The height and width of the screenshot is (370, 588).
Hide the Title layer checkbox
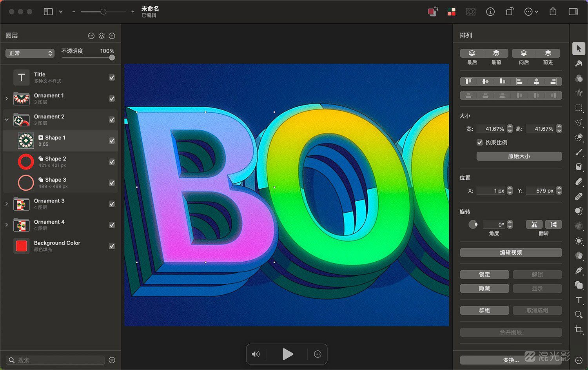point(112,78)
